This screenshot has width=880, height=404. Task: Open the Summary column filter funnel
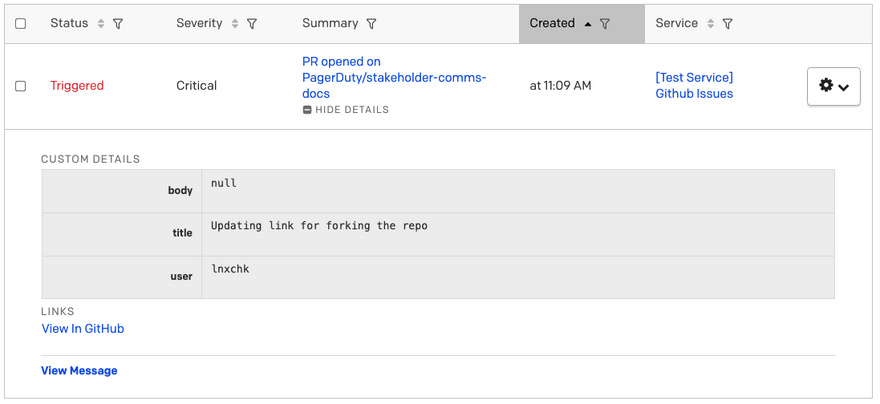click(x=372, y=24)
